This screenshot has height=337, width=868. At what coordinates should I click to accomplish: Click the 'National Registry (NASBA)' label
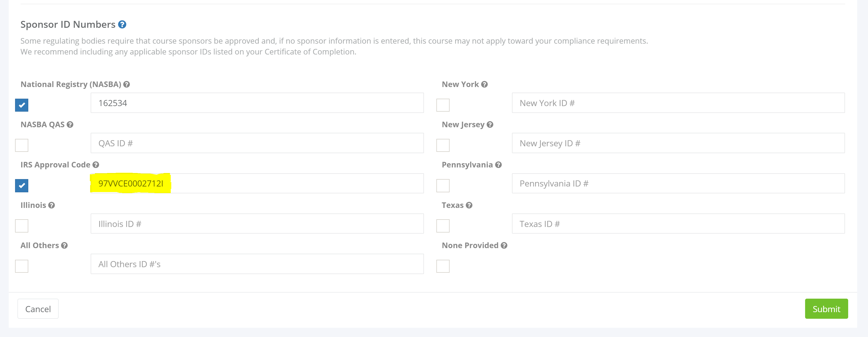pos(71,84)
